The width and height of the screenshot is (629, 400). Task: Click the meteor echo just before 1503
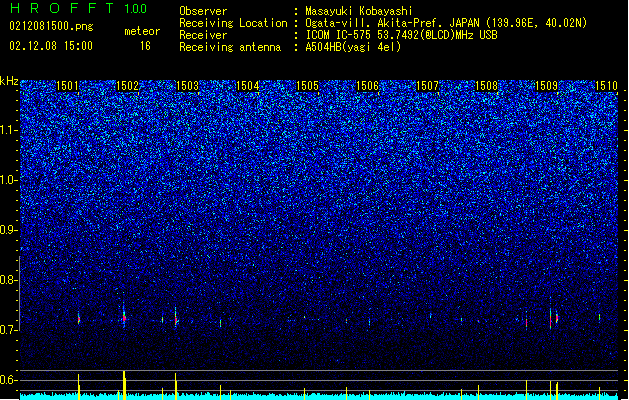pos(176,319)
